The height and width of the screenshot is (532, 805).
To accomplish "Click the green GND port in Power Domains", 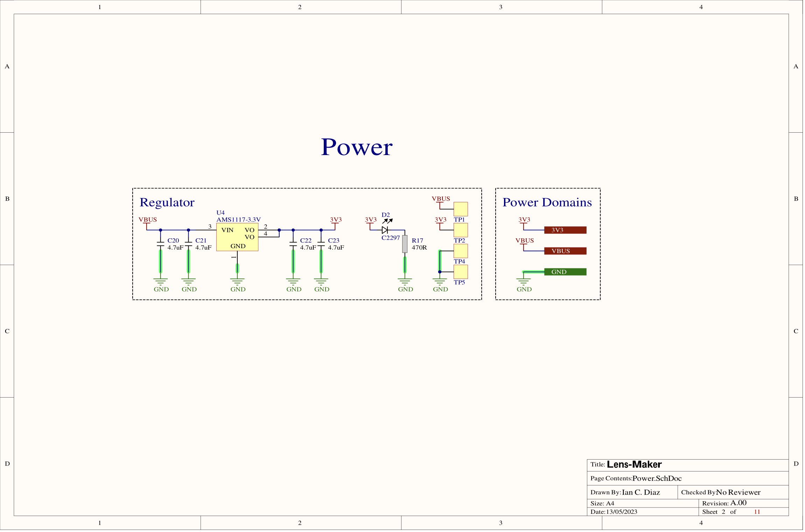I will click(565, 272).
